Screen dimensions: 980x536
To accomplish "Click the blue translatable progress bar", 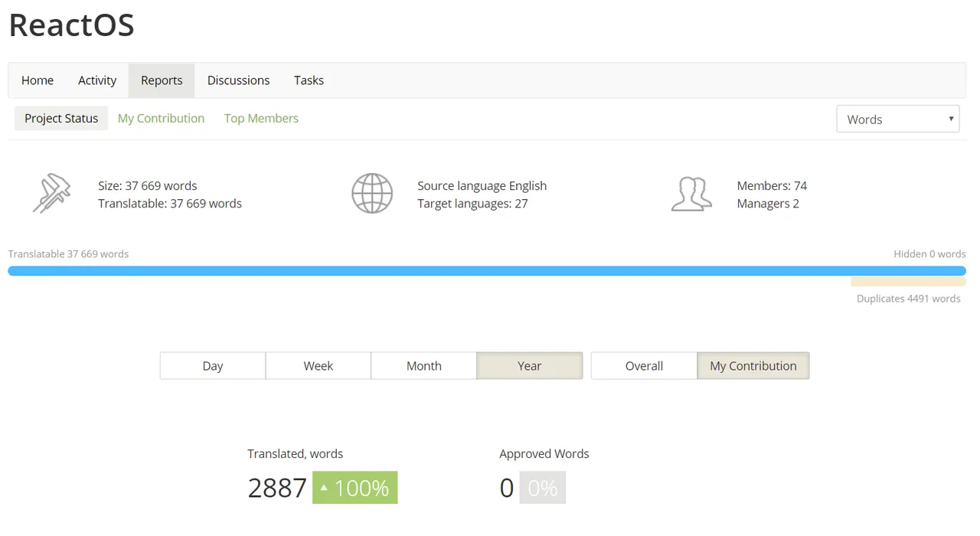I will point(487,271).
